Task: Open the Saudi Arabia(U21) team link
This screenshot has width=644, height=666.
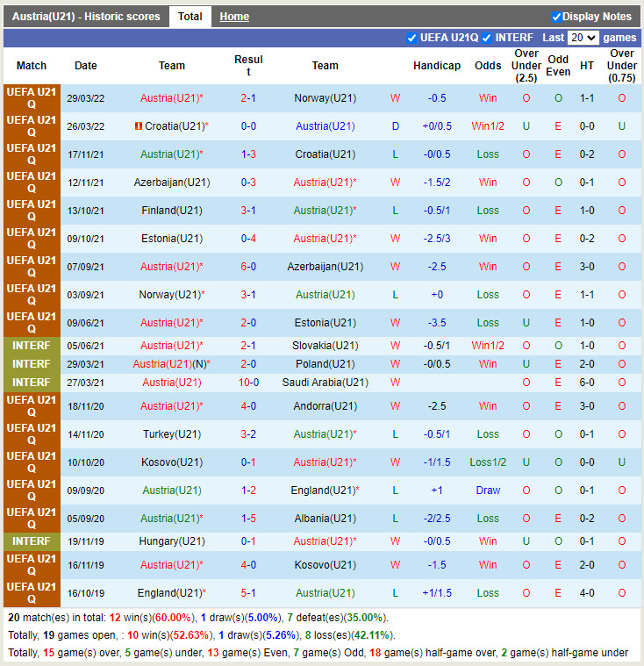Action: click(x=325, y=383)
